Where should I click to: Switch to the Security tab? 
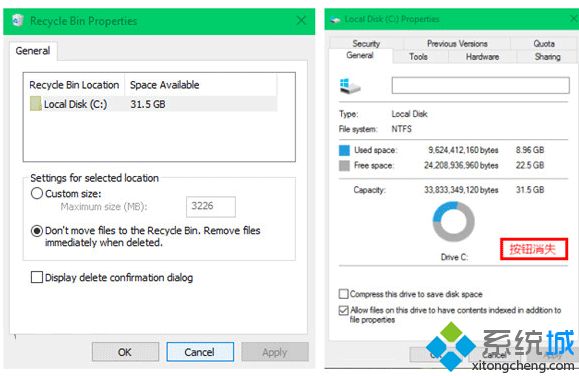[x=366, y=44]
